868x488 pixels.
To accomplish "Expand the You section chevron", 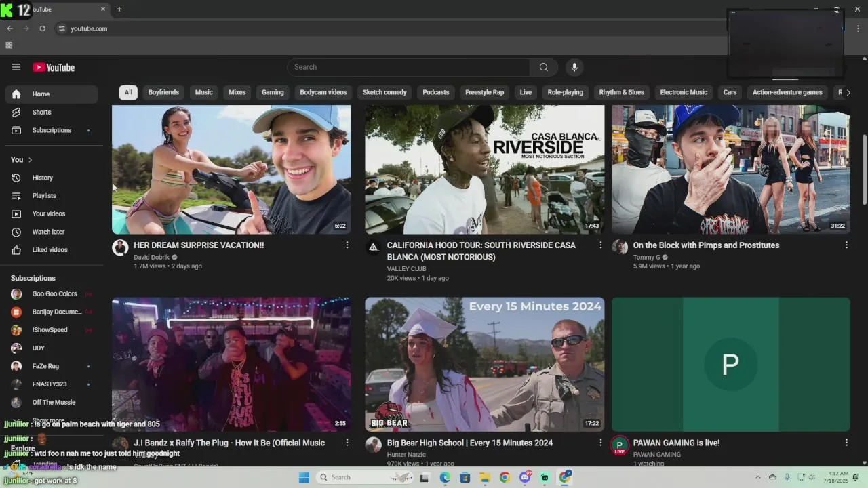I will 30,160.
